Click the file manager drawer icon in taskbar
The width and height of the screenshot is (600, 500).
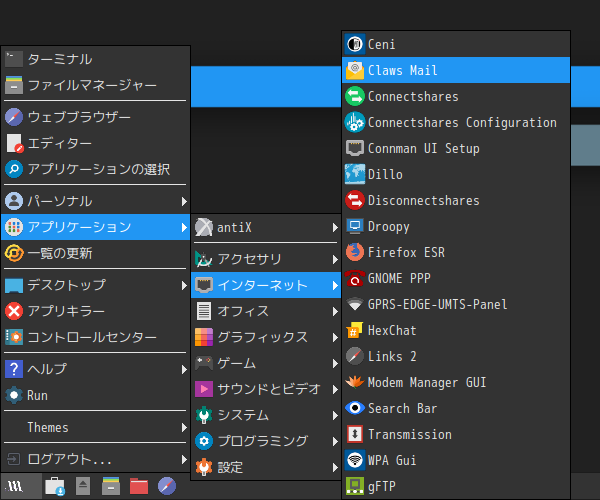coord(111,487)
